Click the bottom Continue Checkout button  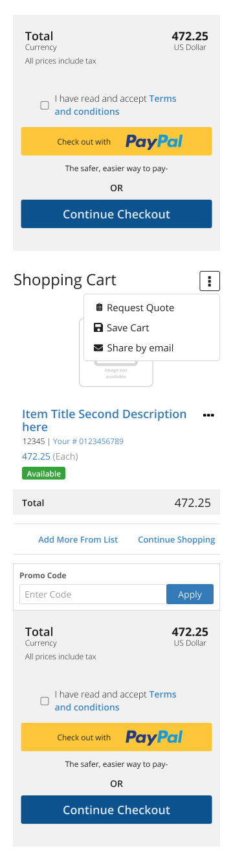116,810
